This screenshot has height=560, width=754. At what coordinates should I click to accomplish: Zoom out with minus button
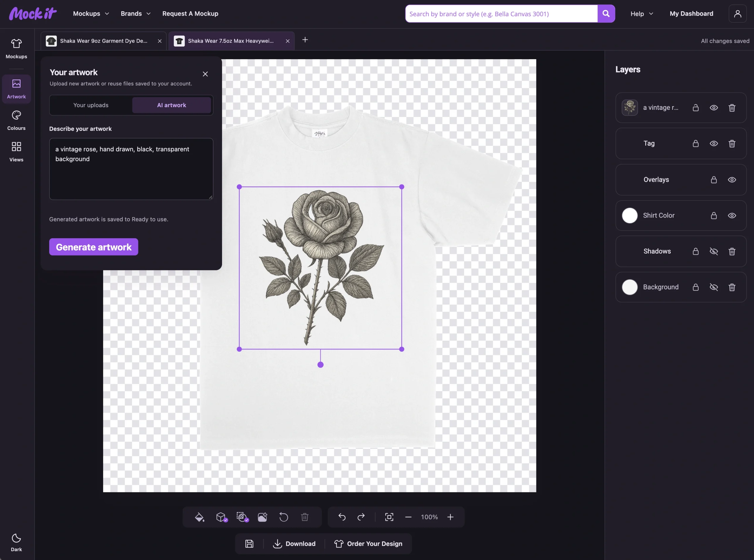(x=408, y=517)
